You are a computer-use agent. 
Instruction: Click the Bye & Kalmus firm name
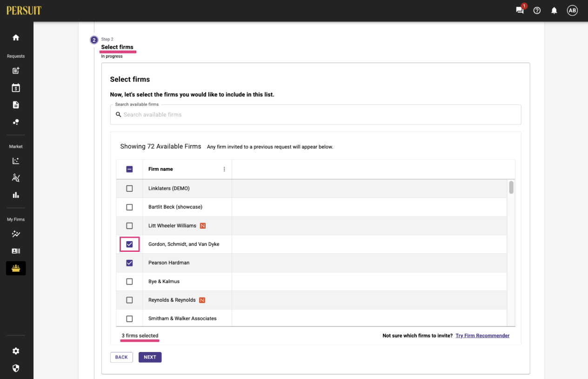click(164, 282)
